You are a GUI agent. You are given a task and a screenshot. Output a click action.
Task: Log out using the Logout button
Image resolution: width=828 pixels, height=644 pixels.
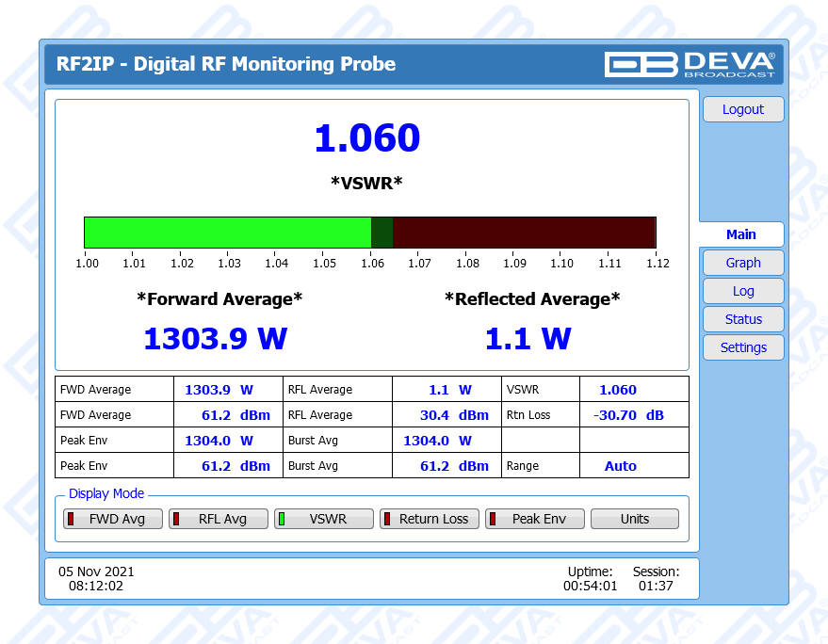tap(742, 109)
